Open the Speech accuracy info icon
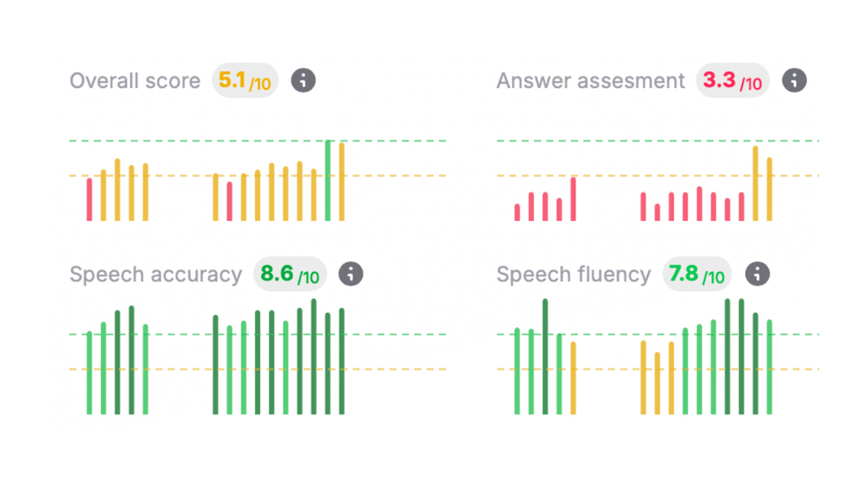This screenshot has width=868, height=488. tap(351, 274)
